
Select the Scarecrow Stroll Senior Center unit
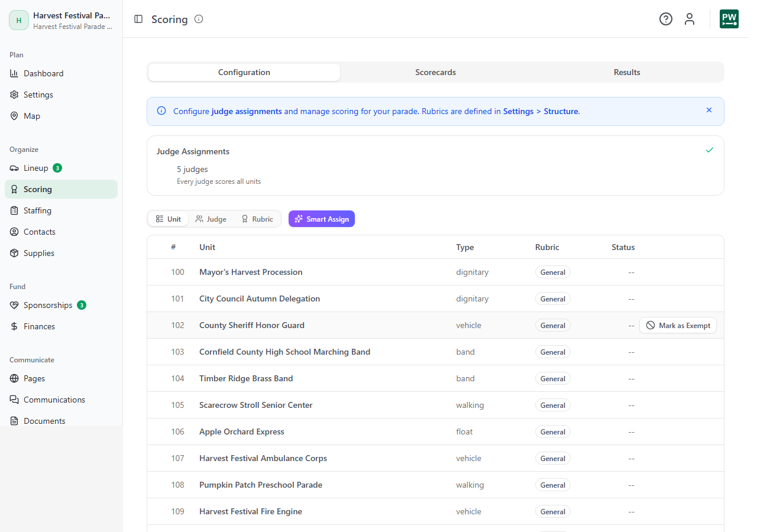click(x=256, y=405)
